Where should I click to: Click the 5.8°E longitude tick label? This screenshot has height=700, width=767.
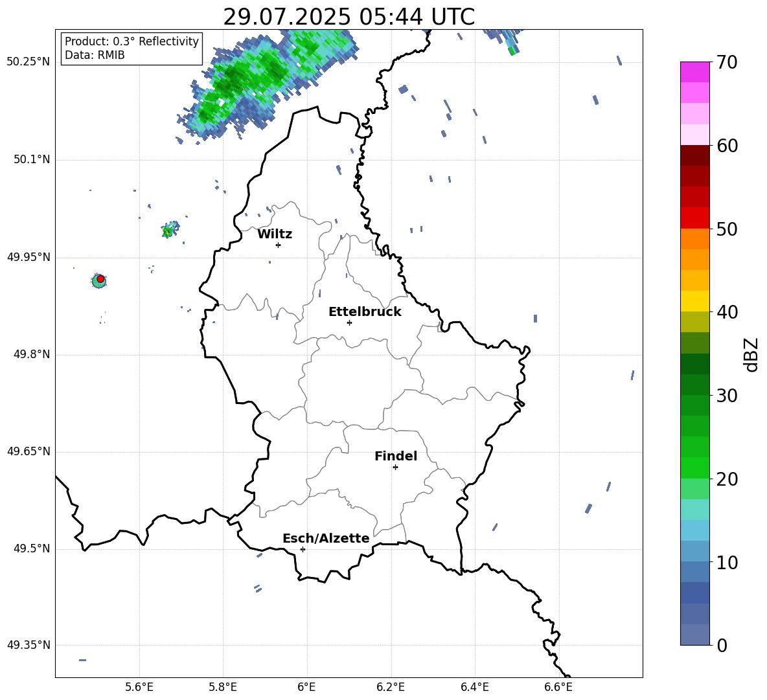pos(223,687)
